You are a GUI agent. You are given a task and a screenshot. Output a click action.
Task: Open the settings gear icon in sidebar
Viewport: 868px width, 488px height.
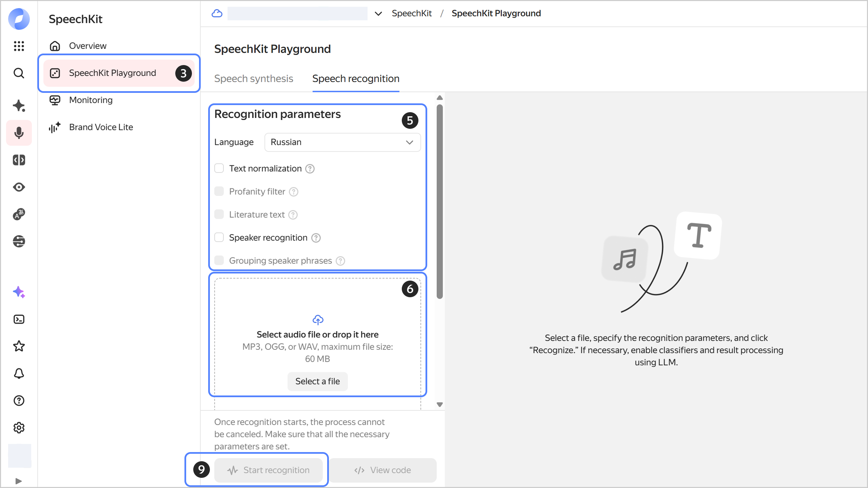pyautogui.click(x=19, y=428)
